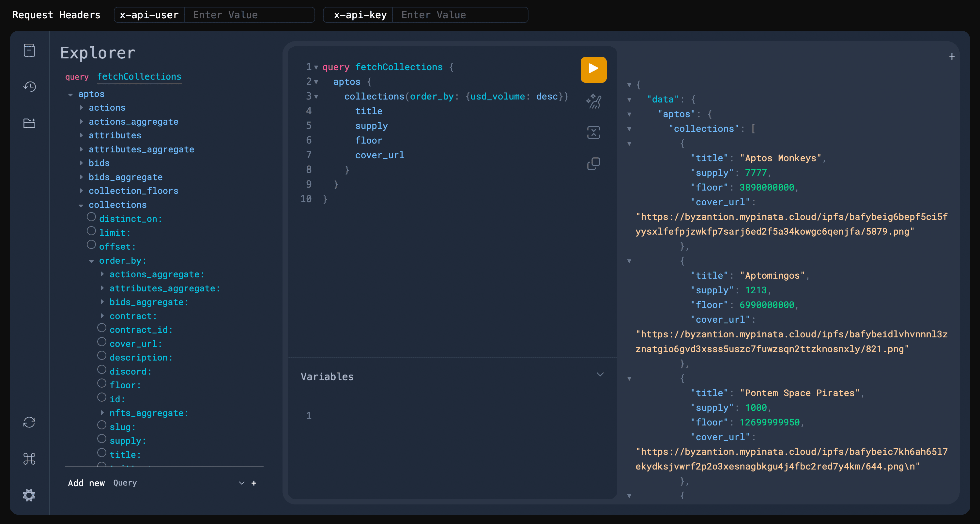Select the distinct_on argument circle
Viewport: 980px width, 524px height.
click(x=91, y=217)
